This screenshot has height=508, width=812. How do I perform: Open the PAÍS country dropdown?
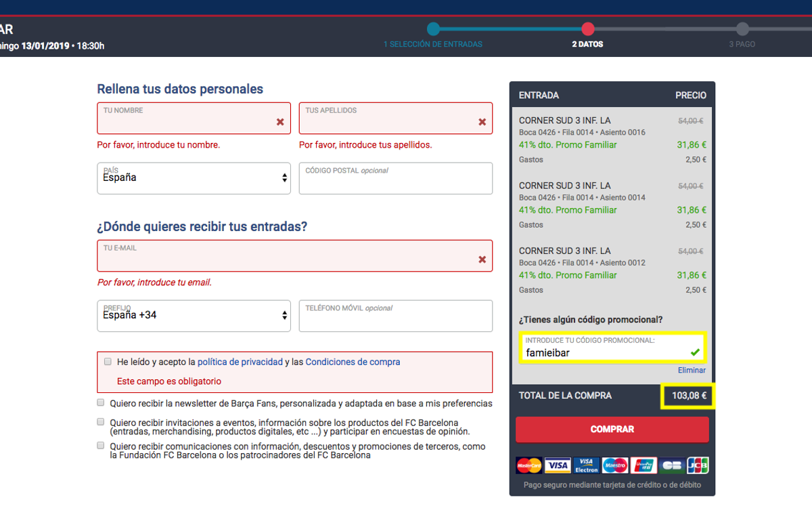[x=194, y=178]
